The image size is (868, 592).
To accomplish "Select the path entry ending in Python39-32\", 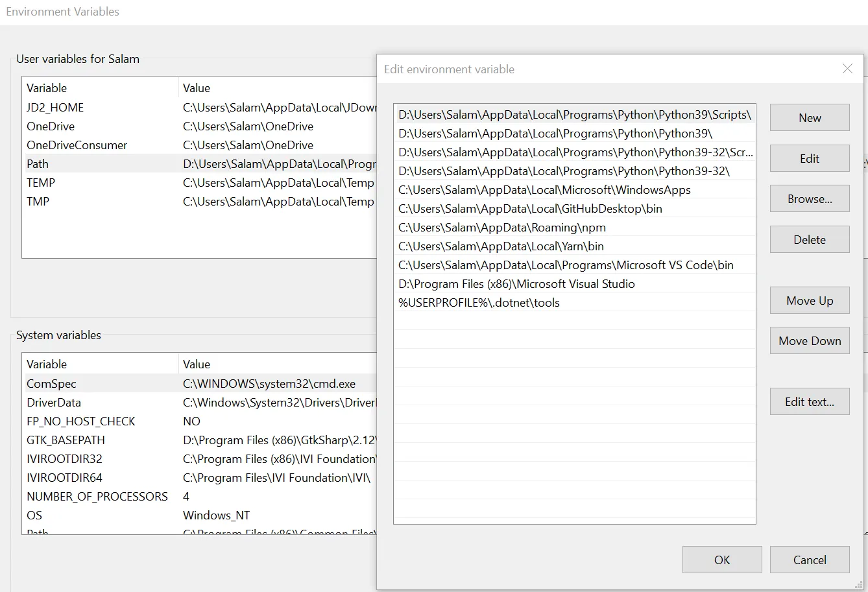I will (575, 171).
